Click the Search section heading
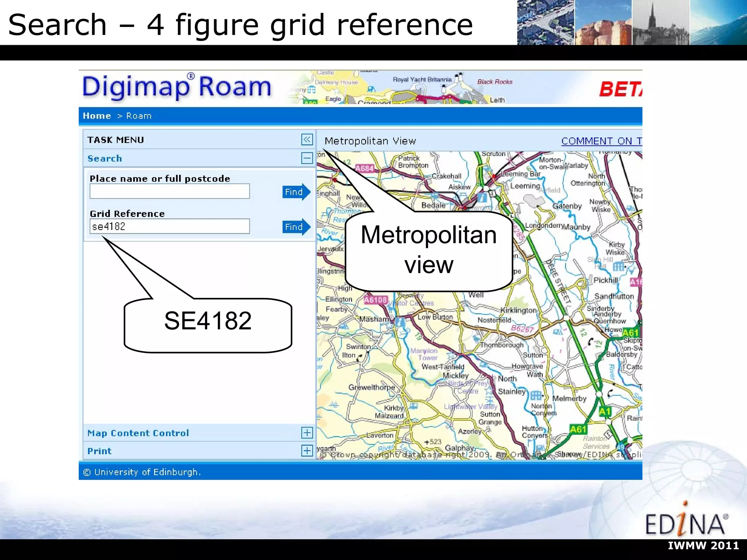 coord(105,159)
